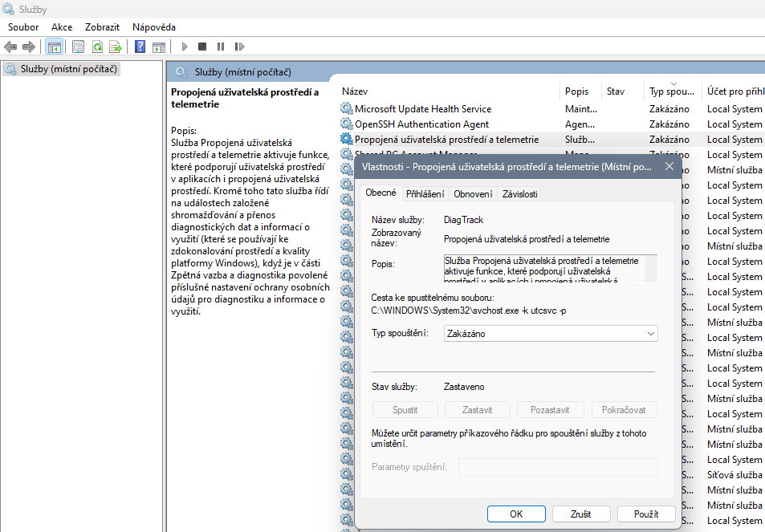Click the Použít button
This screenshot has height=532, width=765.
coord(646,514)
